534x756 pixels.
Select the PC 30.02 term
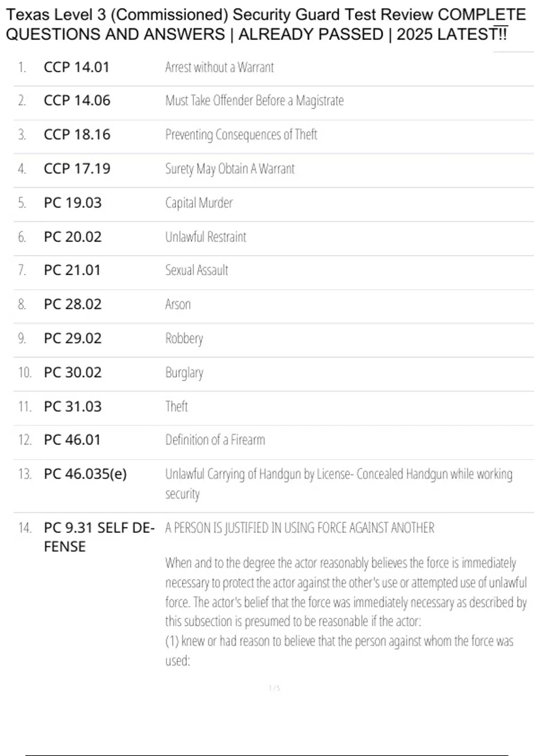[73, 372]
